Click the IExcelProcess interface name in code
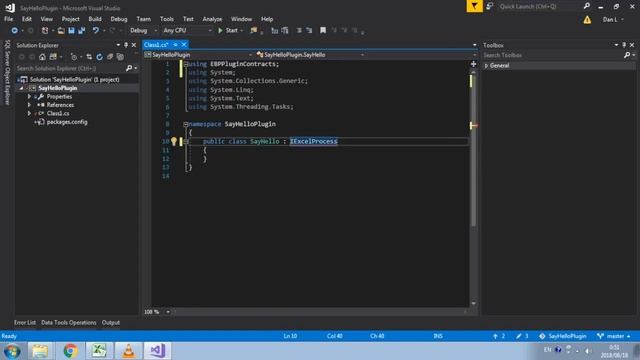The image size is (640, 360). [x=313, y=141]
